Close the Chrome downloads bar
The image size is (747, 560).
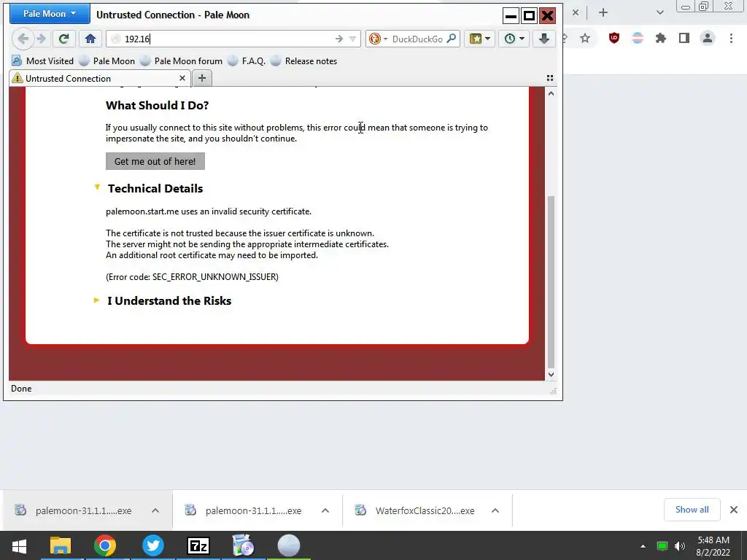coord(734,510)
